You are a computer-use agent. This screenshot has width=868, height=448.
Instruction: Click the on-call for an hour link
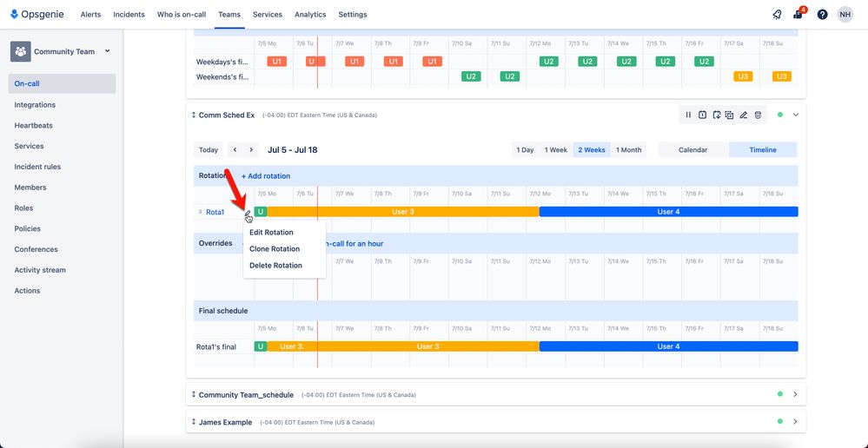pyautogui.click(x=354, y=243)
